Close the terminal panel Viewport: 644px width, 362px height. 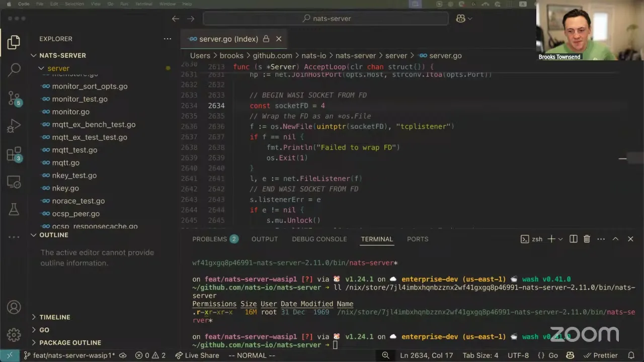coord(630,239)
